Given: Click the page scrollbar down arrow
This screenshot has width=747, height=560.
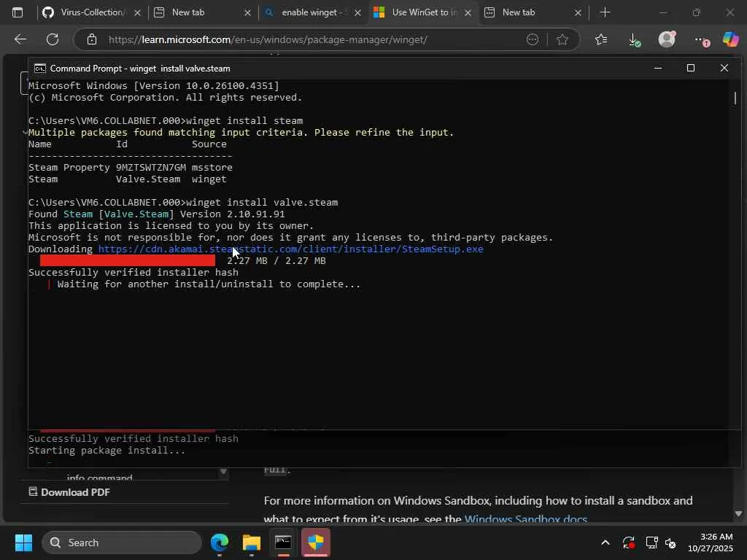Looking at the screenshot, I should [x=738, y=514].
